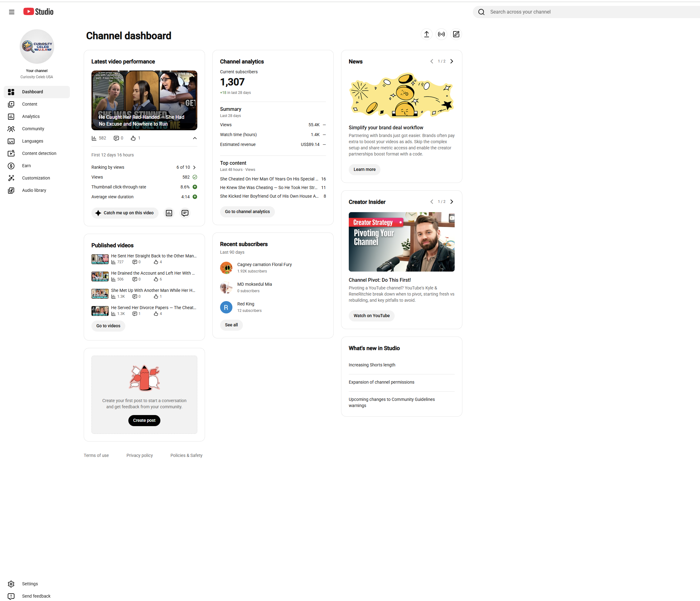Open the latest video thumbnail
Screen dimensions: 700x601
144,100
